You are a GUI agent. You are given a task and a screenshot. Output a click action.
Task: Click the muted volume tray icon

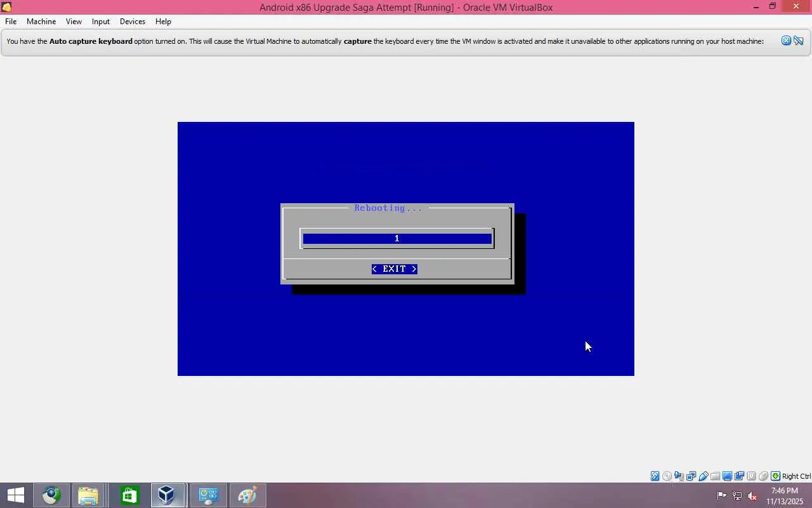point(752,496)
